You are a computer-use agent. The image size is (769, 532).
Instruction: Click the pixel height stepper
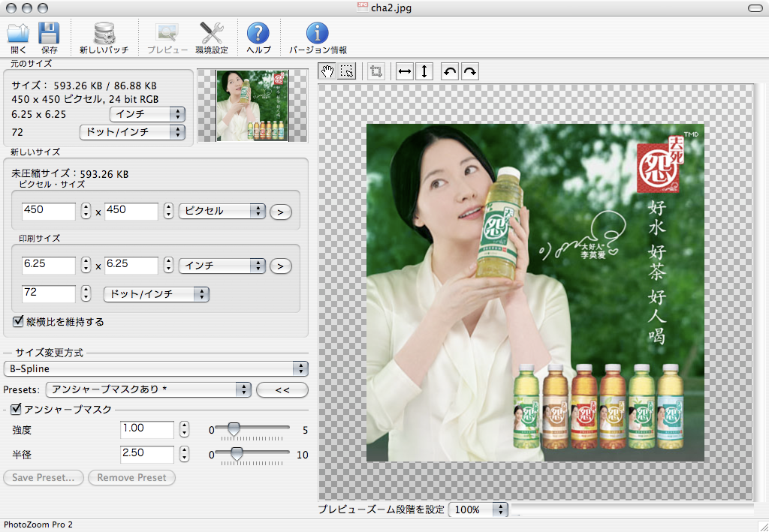click(168, 211)
